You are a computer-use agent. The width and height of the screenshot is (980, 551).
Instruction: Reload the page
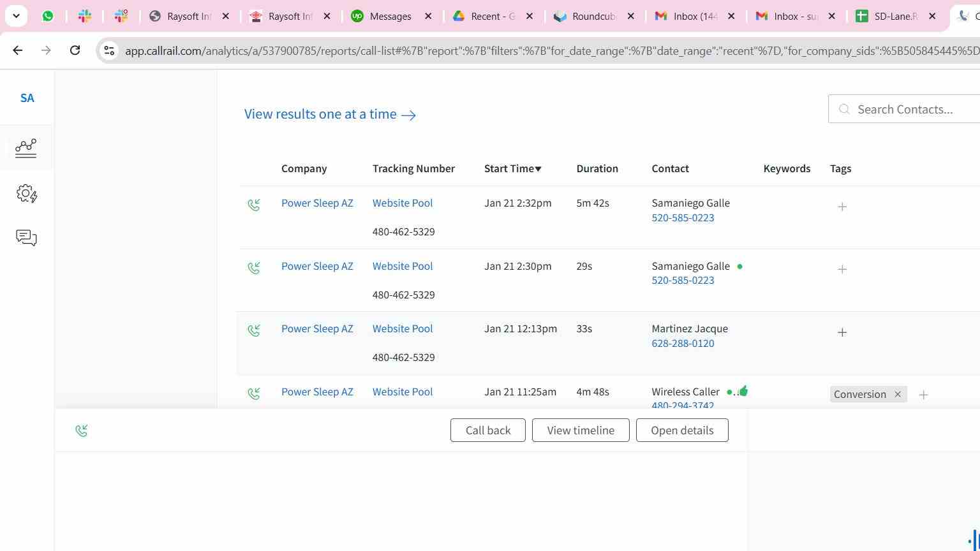pyautogui.click(x=75, y=50)
